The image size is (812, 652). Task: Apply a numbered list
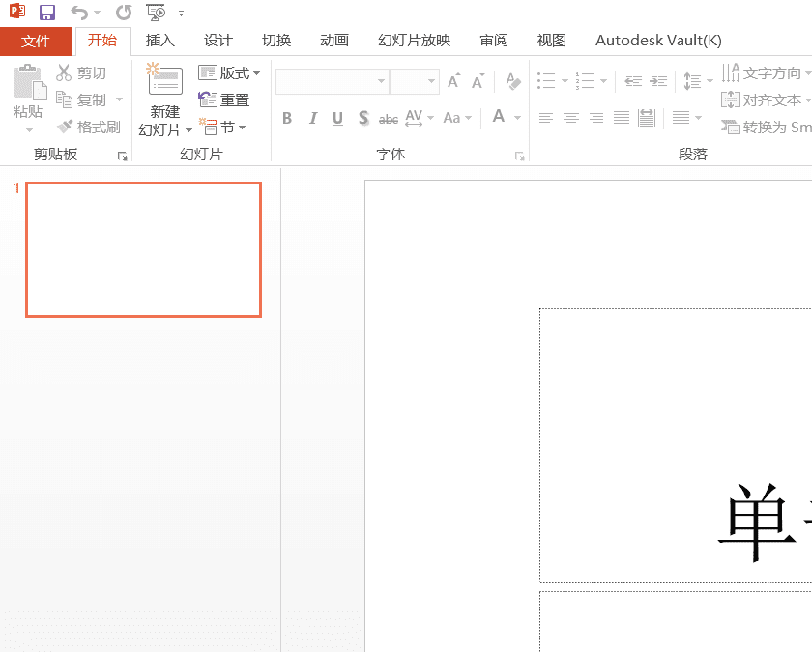585,81
